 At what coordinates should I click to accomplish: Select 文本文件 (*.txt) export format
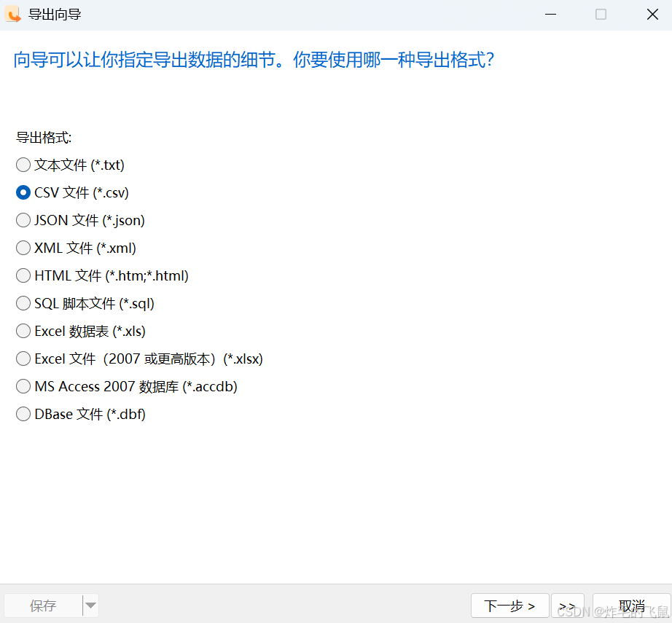pos(23,165)
